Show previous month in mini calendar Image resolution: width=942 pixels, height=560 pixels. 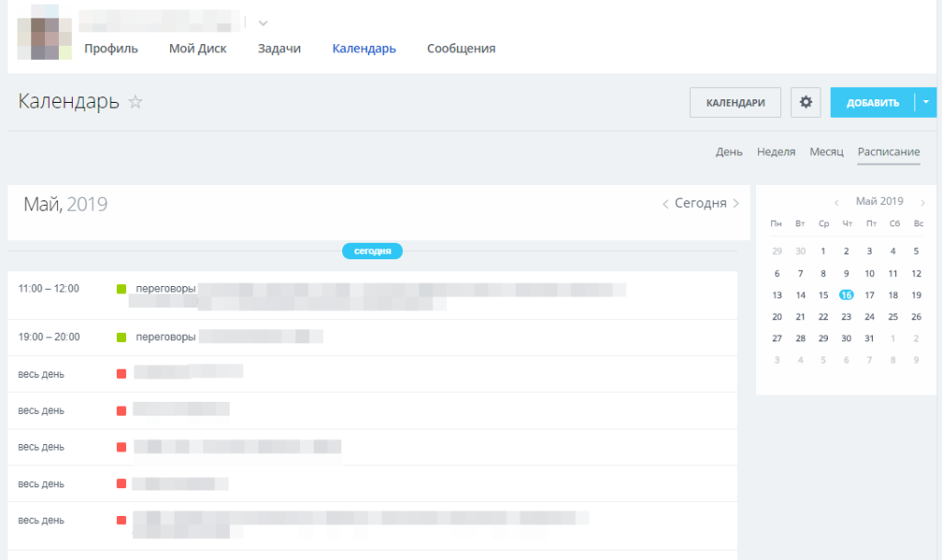coord(836,202)
